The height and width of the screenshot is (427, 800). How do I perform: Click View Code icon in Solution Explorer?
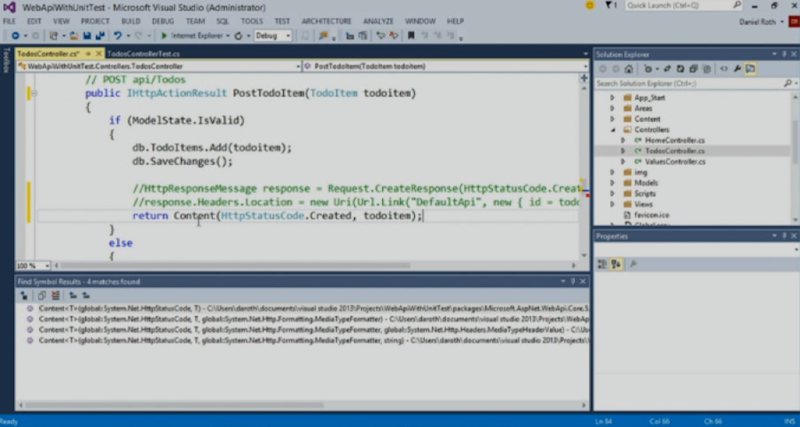click(x=724, y=69)
